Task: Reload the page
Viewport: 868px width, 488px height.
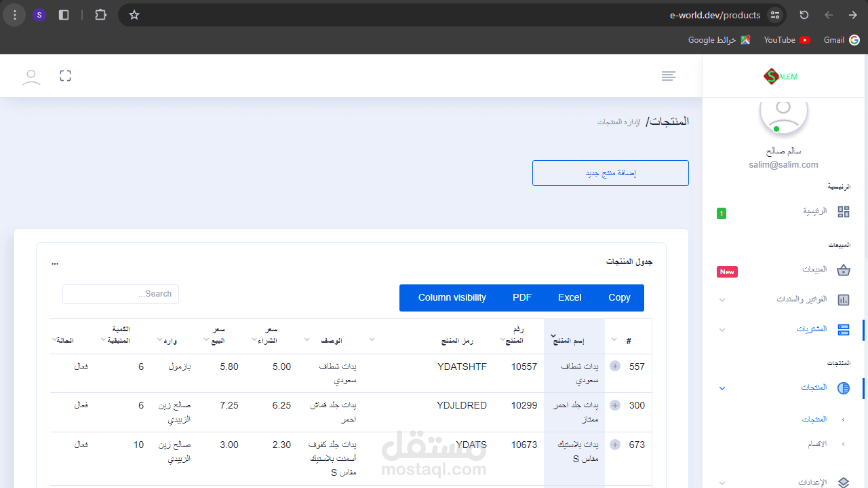Action: click(x=804, y=15)
